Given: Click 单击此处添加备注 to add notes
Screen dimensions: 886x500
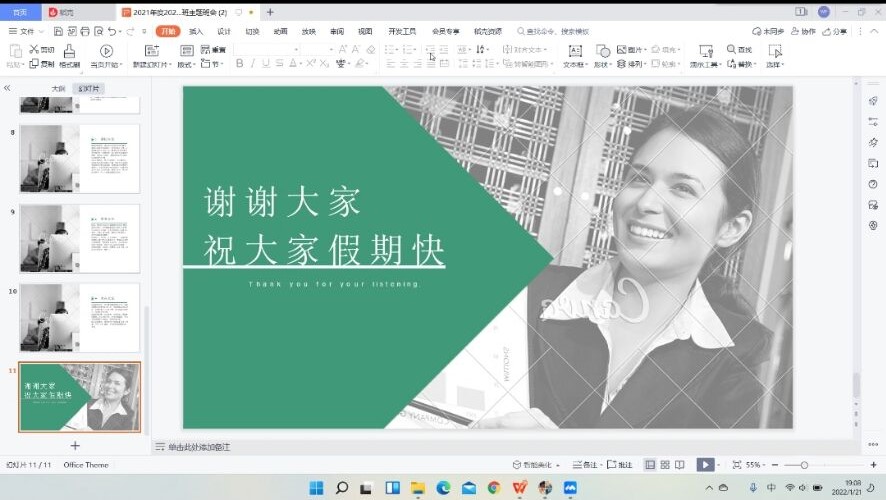Looking at the screenshot, I should [198, 447].
